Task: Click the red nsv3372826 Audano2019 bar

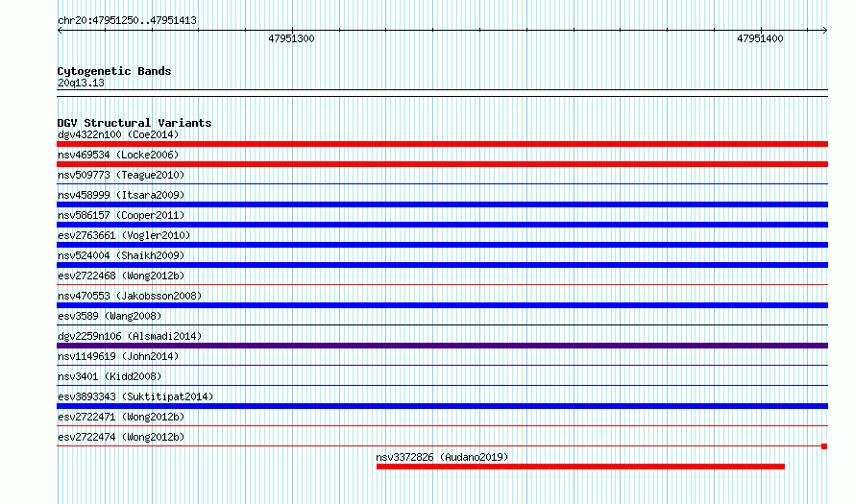Action: [x=580, y=467]
